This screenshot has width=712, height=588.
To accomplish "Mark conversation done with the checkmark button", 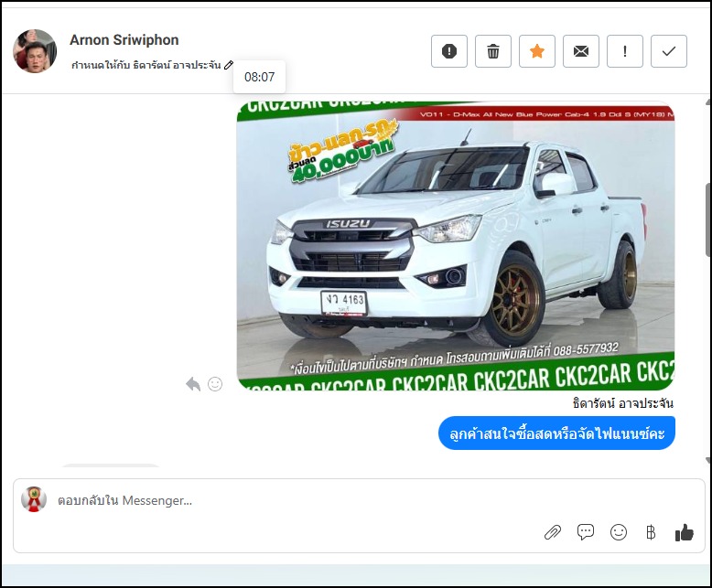I will pyautogui.click(x=669, y=51).
